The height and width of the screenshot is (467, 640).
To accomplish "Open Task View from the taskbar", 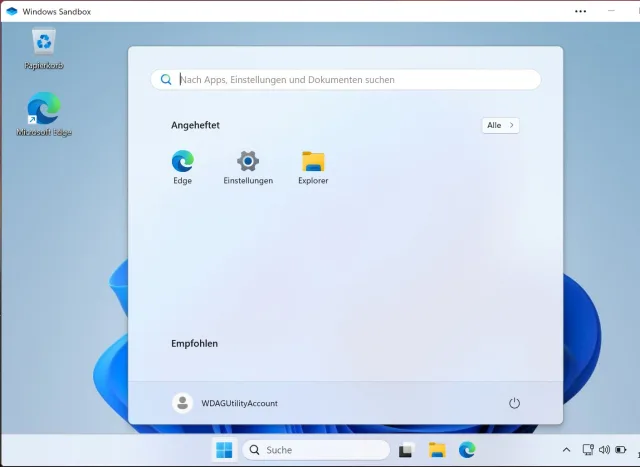I will 406,450.
